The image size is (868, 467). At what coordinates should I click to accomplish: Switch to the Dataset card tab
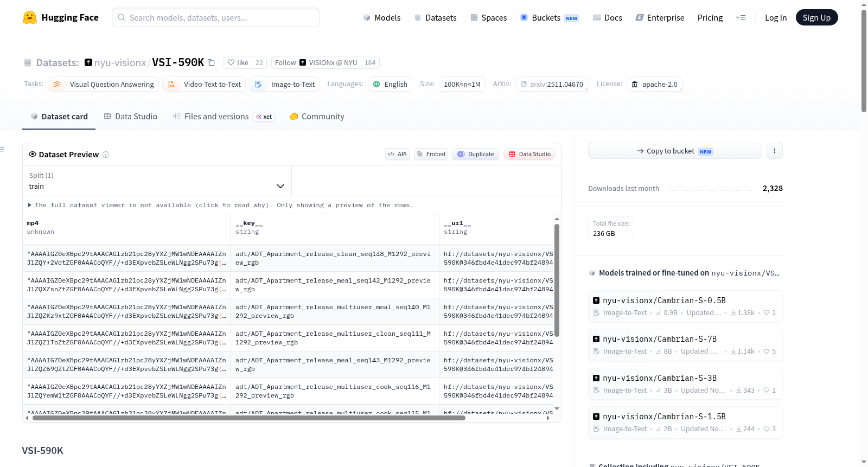[59, 117]
